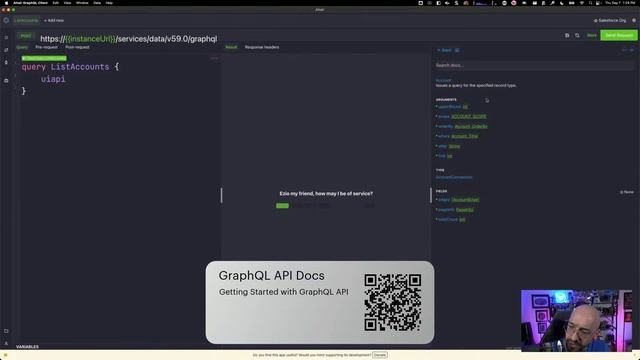Click the Back link in the docs pane
The width and height of the screenshot is (640, 360).
[x=444, y=50]
